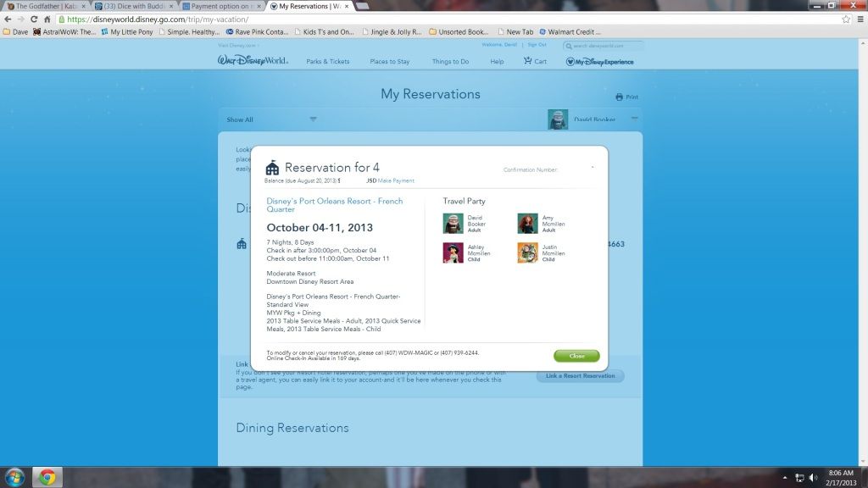This screenshot has width=868, height=488.
Task: Open the Rave Pink Conta bookmark
Action: (257, 32)
